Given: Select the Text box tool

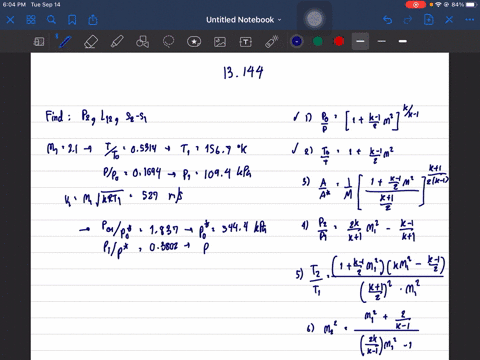Looking at the screenshot, I should click(x=246, y=42).
